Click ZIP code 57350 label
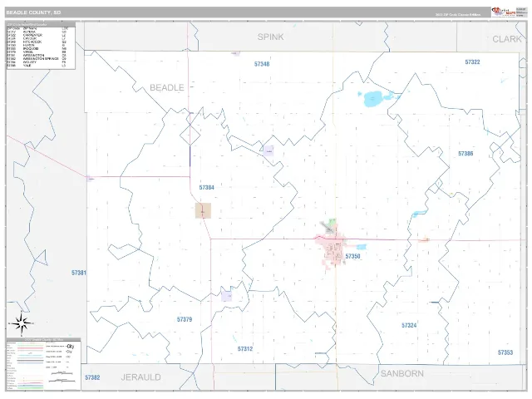This screenshot has width=532, height=399. click(352, 256)
